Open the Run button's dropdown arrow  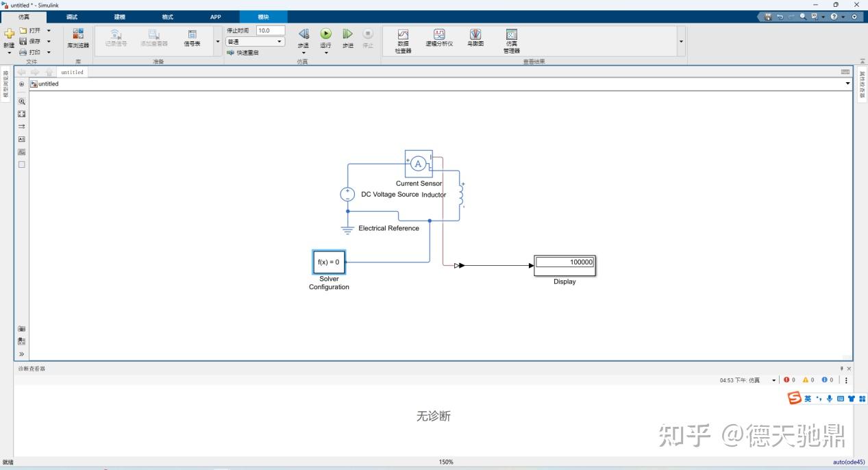pyautogui.click(x=325, y=52)
